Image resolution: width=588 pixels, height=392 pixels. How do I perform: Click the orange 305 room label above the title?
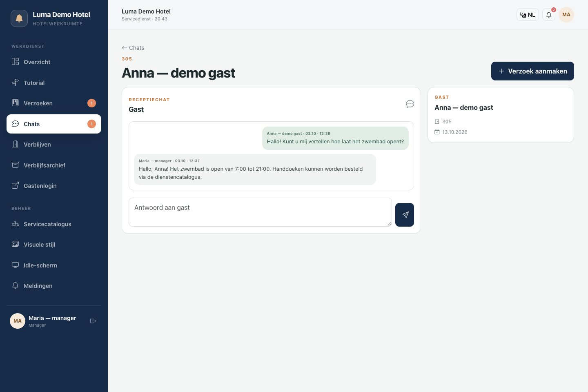click(x=127, y=59)
